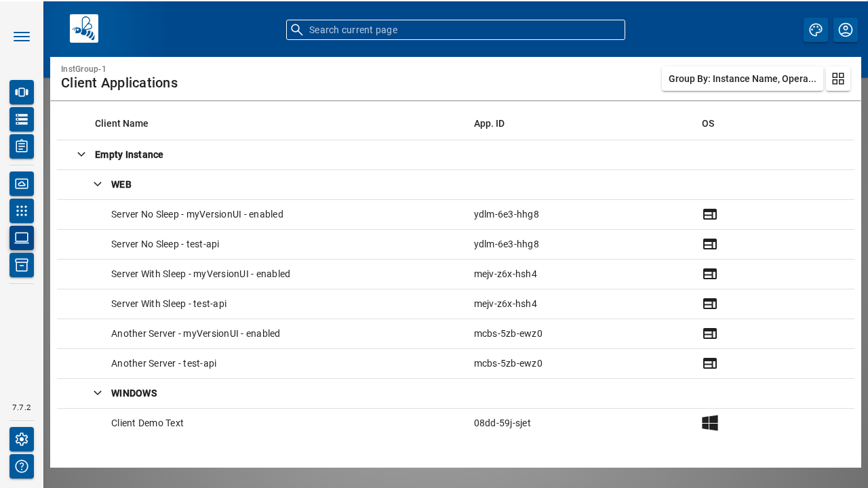Select the images sidebar icon
Viewport: 868px width, 488px height.
click(21, 184)
